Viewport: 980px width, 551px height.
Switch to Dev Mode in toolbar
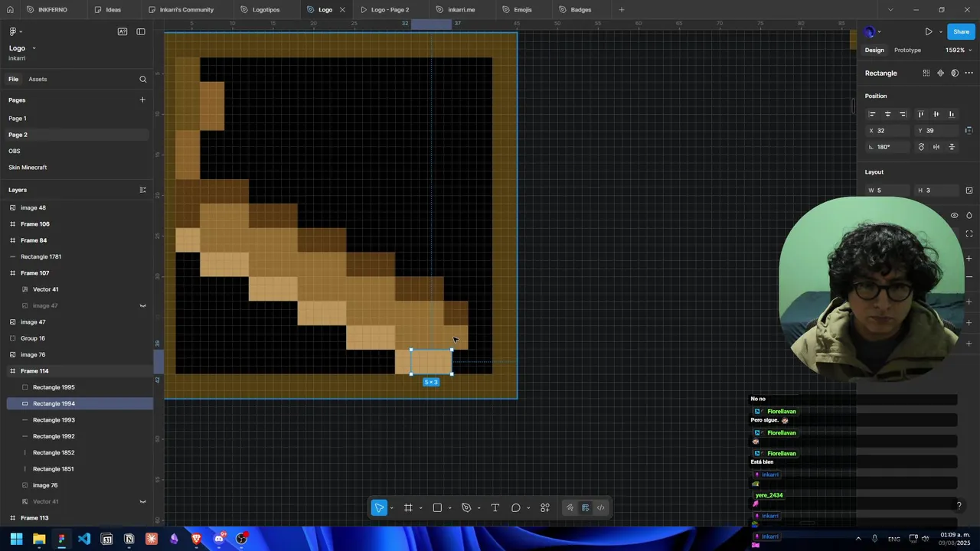click(x=601, y=507)
